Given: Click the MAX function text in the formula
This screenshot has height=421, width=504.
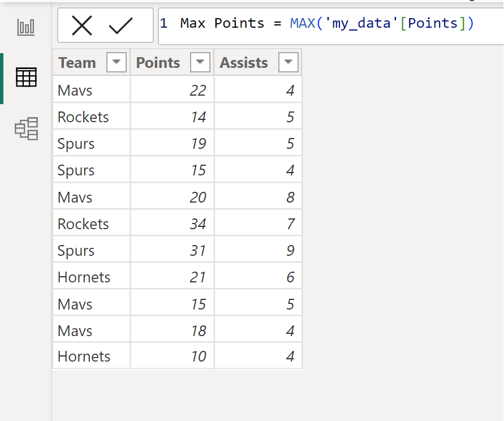Looking at the screenshot, I should pos(302,23).
